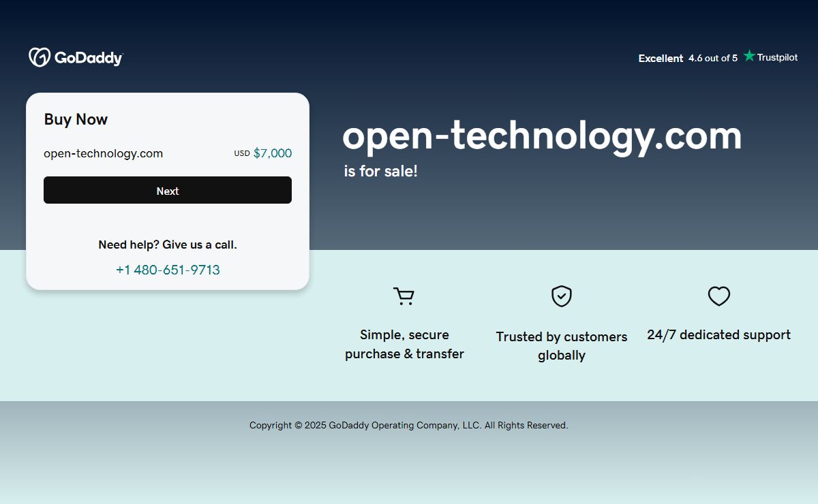Click "Trusted by customers globally" text
The width and height of the screenshot is (818, 504).
[x=562, y=346]
